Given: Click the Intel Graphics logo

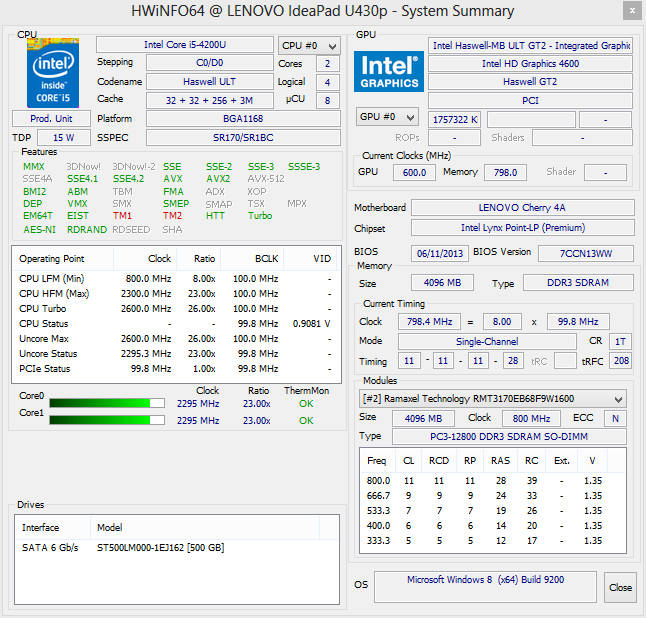Looking at the screenshot, I should 389,71.
